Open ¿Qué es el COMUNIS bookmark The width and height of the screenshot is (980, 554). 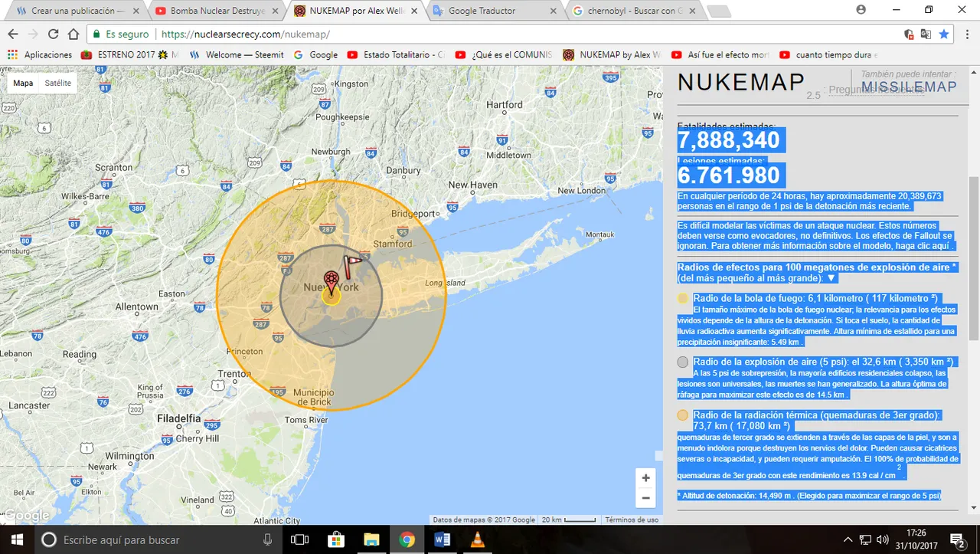coord(504,55)
